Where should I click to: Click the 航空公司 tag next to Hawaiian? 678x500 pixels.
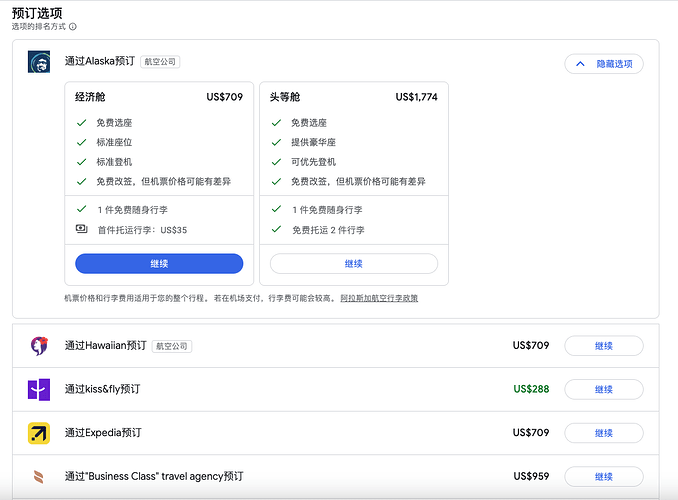(172, 346)
